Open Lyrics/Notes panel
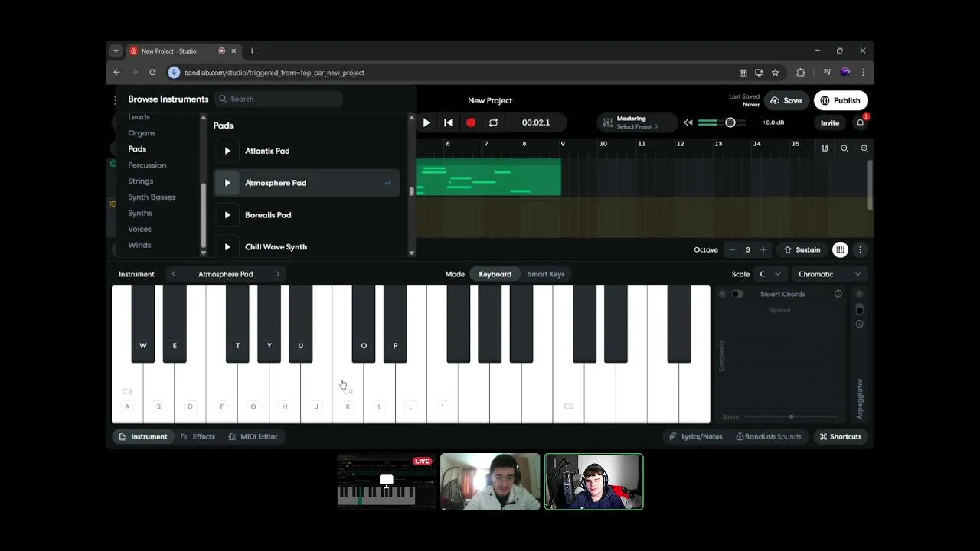 pos(695,436)
